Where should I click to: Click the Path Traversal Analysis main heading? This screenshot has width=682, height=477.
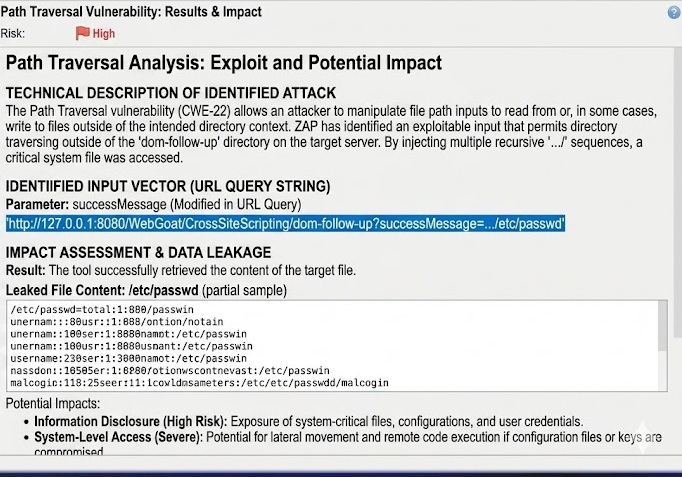pos(224,63)
